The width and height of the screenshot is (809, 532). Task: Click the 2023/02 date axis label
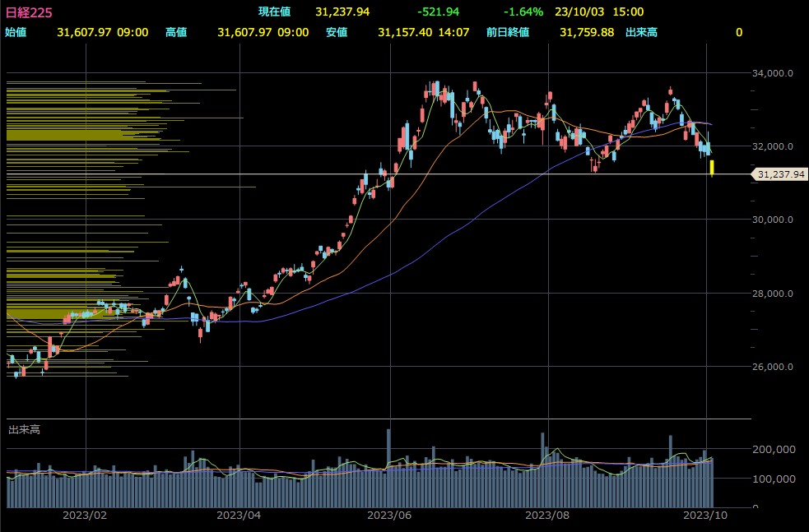[x=85, y=515]
